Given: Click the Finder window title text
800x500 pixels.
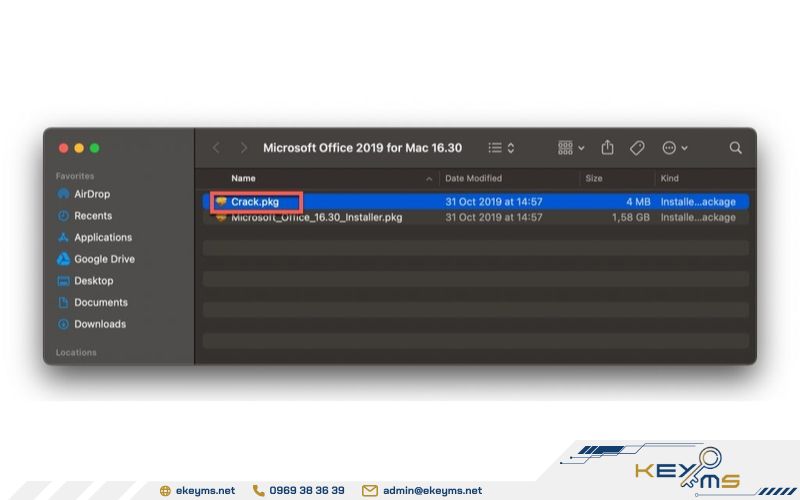Looking at the screenshot, I should pyautogui.click(x=363, y=148).
